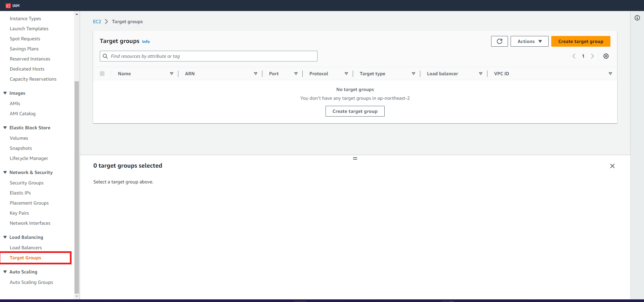Open Lifecycle Manager in sidebar

coord(29,158)
